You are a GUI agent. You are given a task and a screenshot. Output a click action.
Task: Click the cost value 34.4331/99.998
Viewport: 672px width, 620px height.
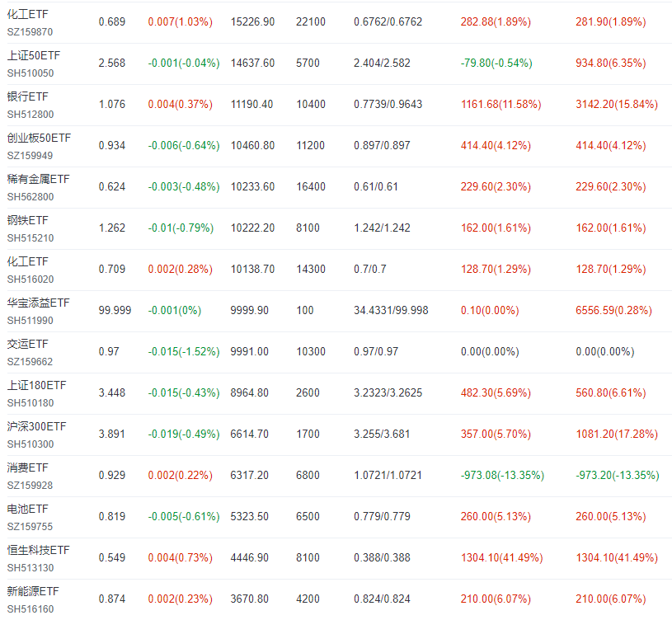pos(391,310)
